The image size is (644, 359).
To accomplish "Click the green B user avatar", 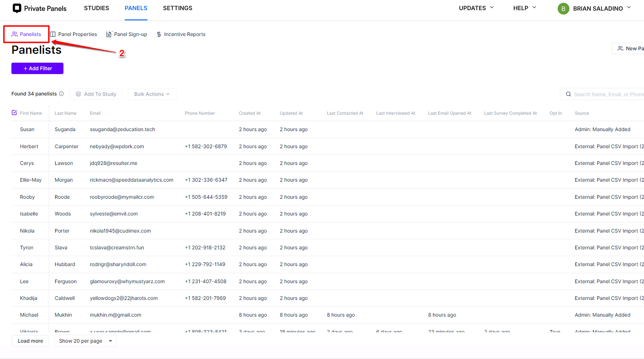I will click(x=563, y=9).
